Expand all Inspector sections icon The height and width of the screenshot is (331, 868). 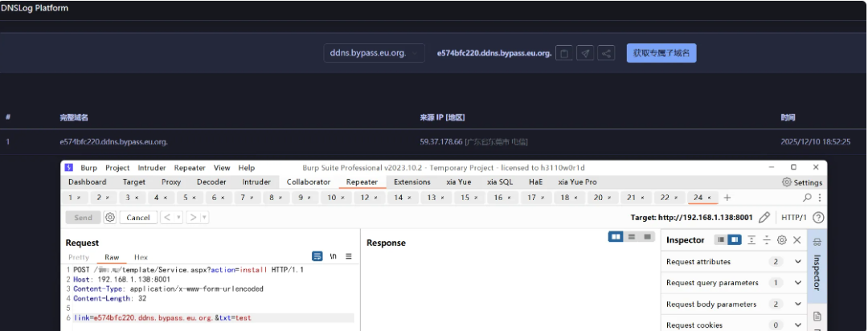click(751, 239)
